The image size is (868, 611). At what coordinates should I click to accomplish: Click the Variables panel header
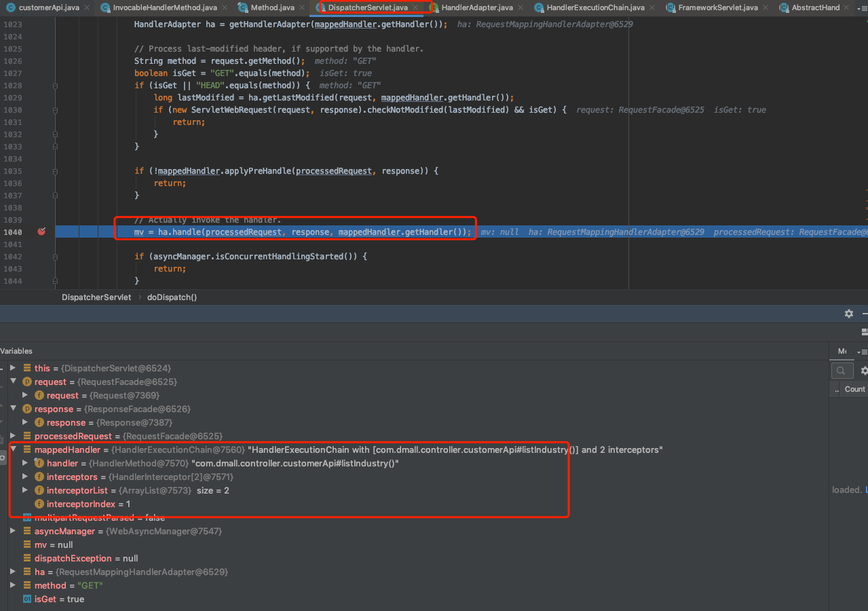coord(16,351)
